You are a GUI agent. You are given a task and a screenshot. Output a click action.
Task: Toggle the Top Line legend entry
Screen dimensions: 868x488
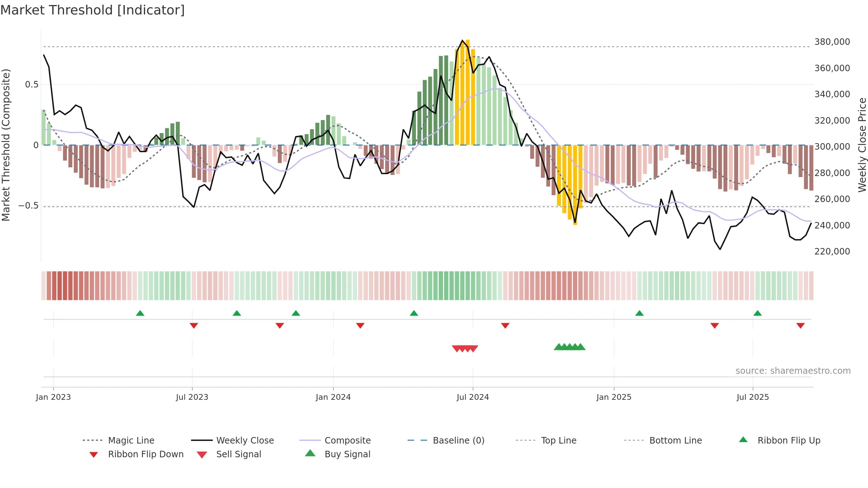[x=546, y=440]
